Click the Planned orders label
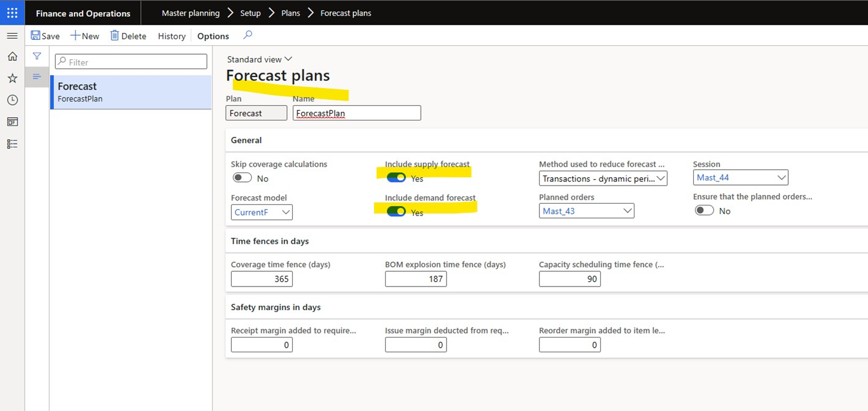868x411 pixels. (x=566, y=197)
